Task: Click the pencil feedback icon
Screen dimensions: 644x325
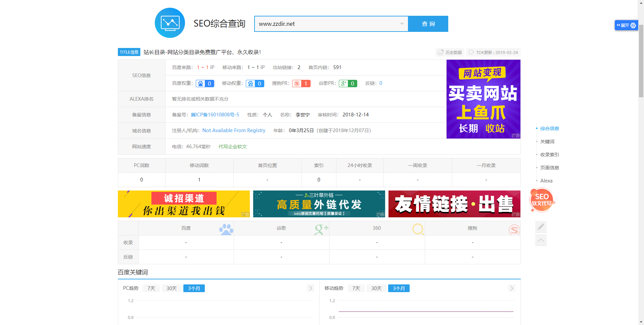Action: (541, 227)
